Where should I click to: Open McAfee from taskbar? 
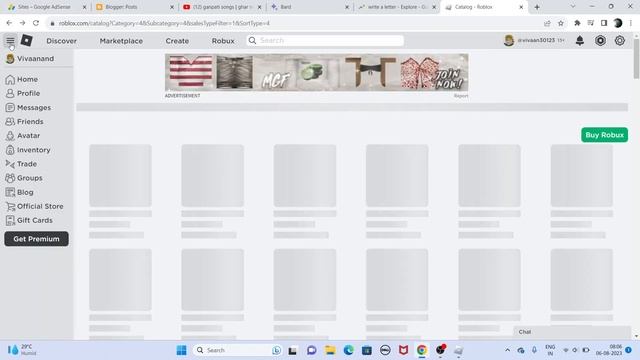point(403,350)
